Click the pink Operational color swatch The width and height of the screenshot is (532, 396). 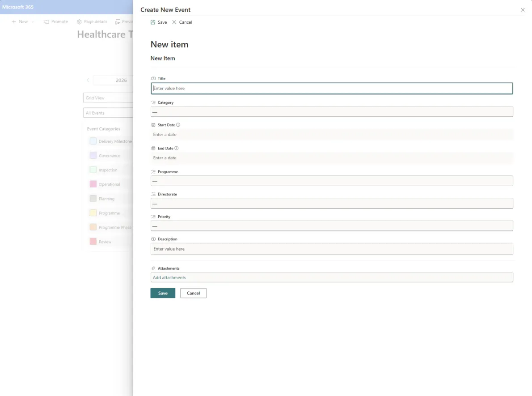coord(93,184)
